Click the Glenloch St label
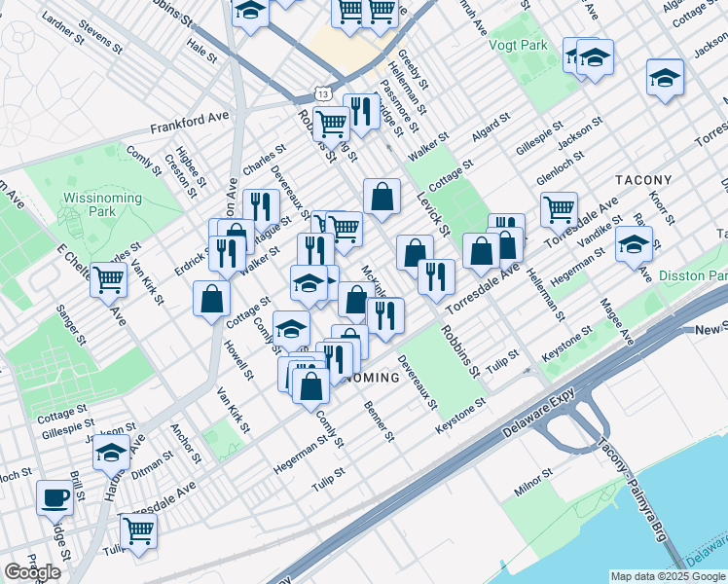 [561, 168]
